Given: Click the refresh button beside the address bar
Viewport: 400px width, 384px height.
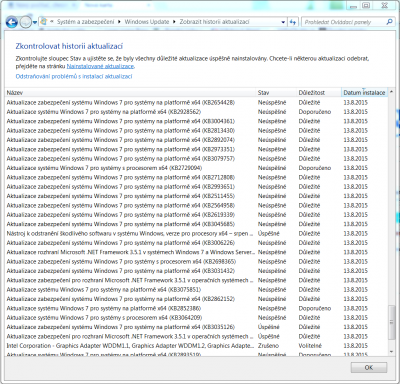Looking at the screenshot, I should pos(293,22).
